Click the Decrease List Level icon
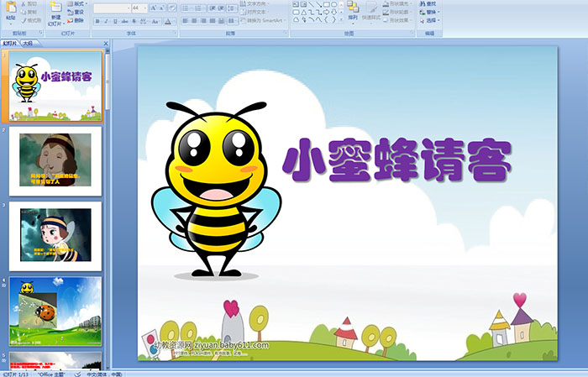This screenshot has height=377, width=588. pyautogui.click(x=212, y=8)
